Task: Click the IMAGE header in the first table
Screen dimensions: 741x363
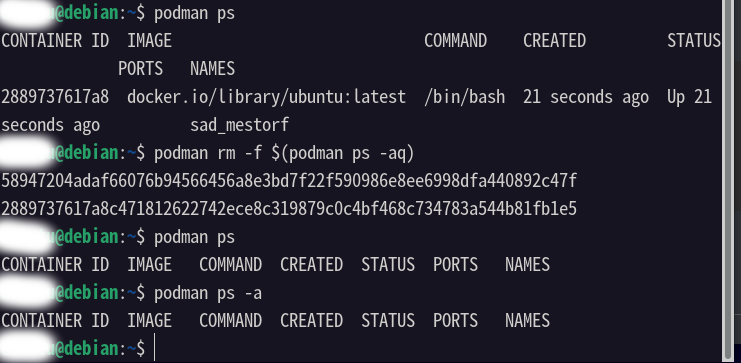Action: [x=149, y=41]
